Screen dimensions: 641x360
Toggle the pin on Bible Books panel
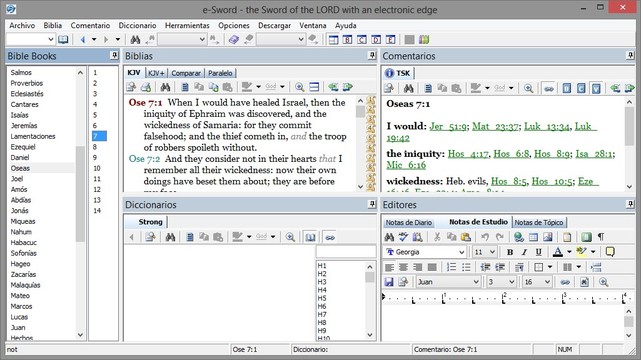(114, 56)
